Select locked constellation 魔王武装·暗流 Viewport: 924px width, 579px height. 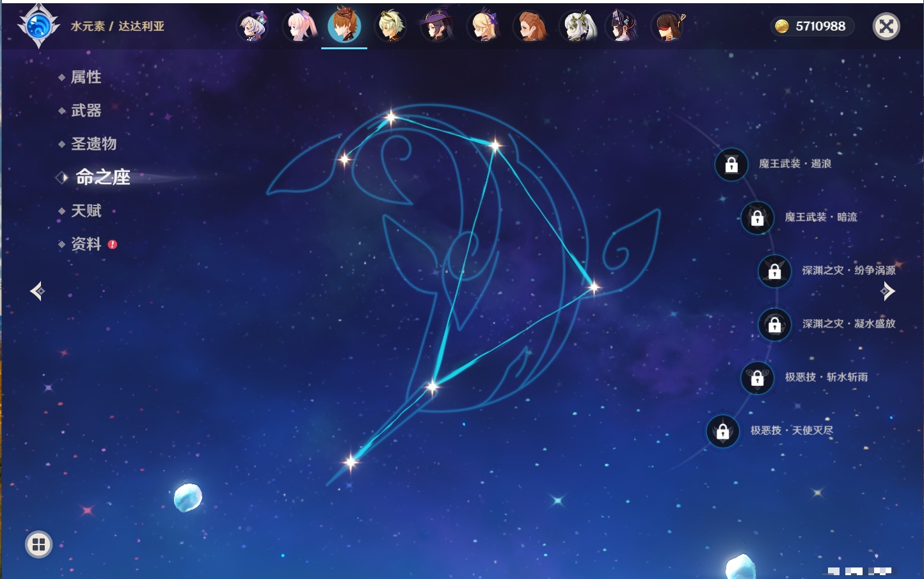(x=757, y=218)
